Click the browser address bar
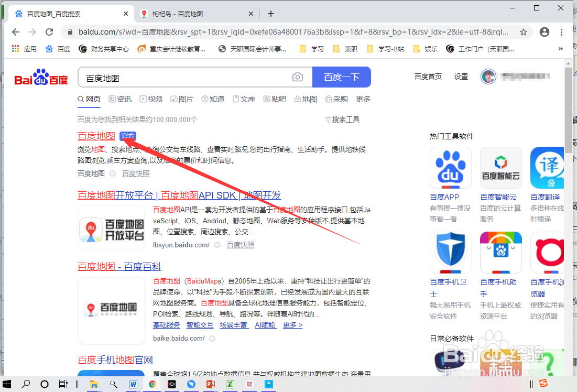This screenshot has width=577, height=392. 293,32
